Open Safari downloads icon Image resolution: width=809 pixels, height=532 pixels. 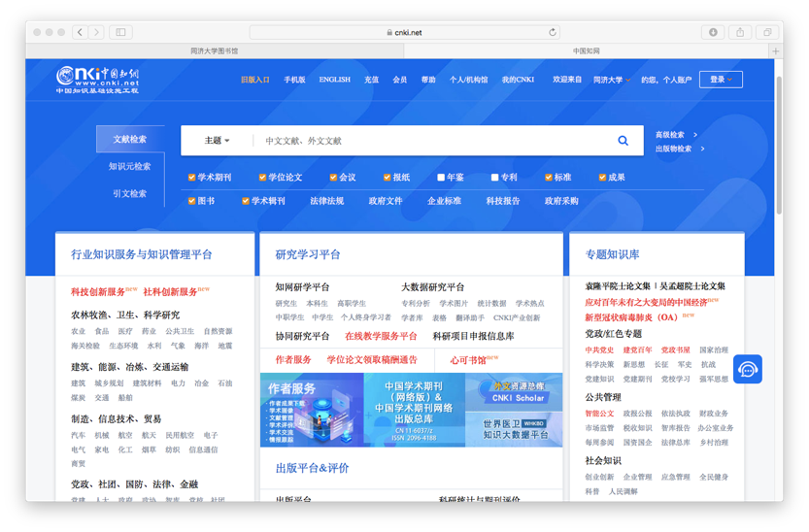click(713, 32)
